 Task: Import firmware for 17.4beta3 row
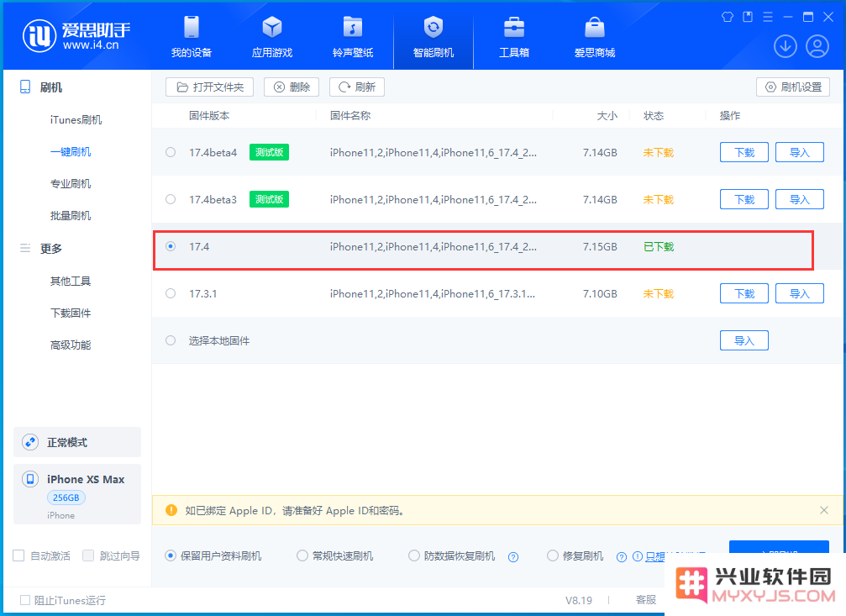point(800,199)
